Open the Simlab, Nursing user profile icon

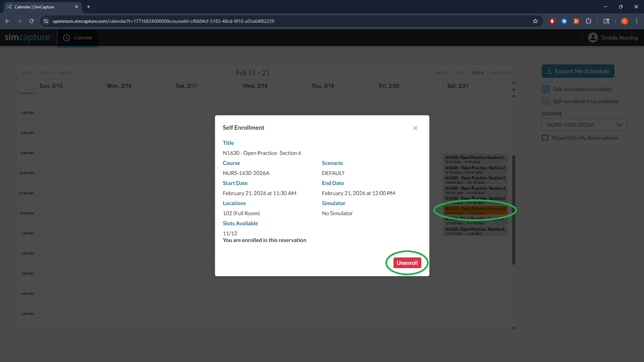pyautogui.click(x=593, y=38)
